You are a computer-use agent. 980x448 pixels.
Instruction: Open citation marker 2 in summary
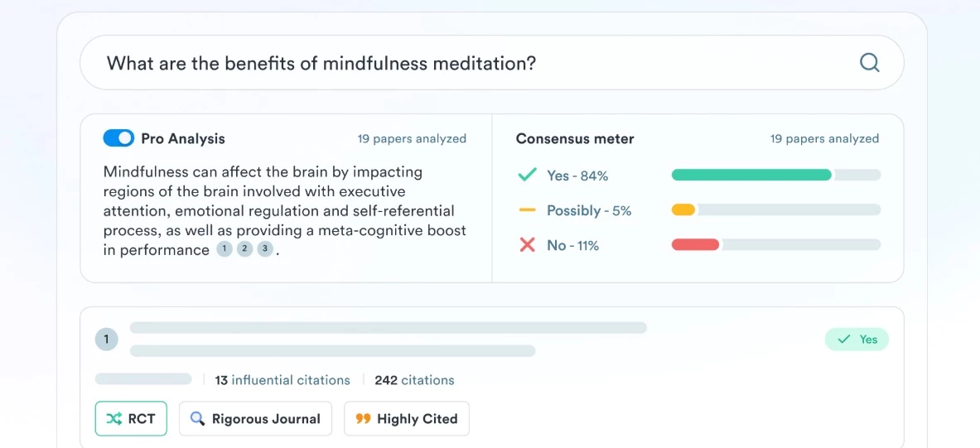(x=245, y=250)
